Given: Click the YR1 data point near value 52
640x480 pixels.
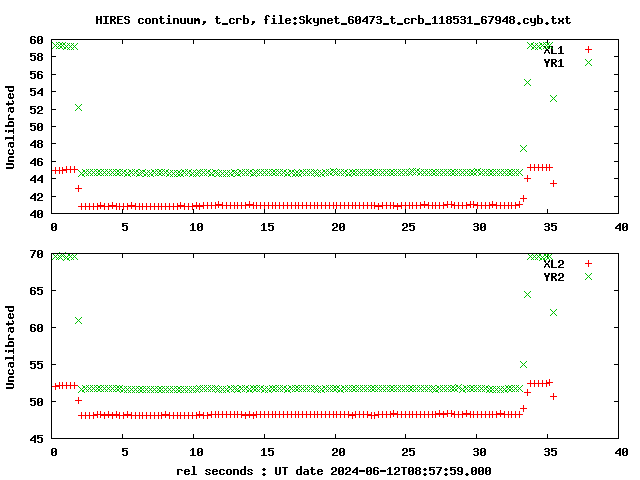Looking at the screenshot, I should point(78,107).
